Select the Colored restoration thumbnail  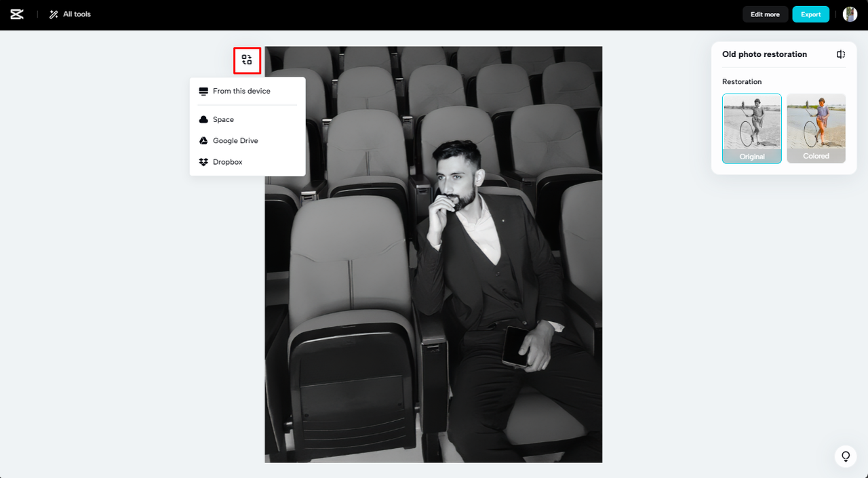[816, 128]
